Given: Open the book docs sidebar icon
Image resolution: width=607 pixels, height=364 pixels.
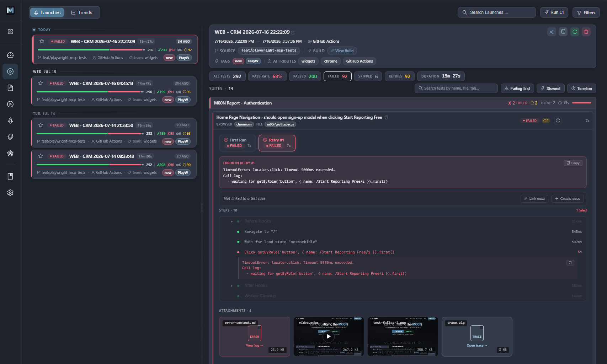Looking at the screenshot, I should [x=10, y=176].
